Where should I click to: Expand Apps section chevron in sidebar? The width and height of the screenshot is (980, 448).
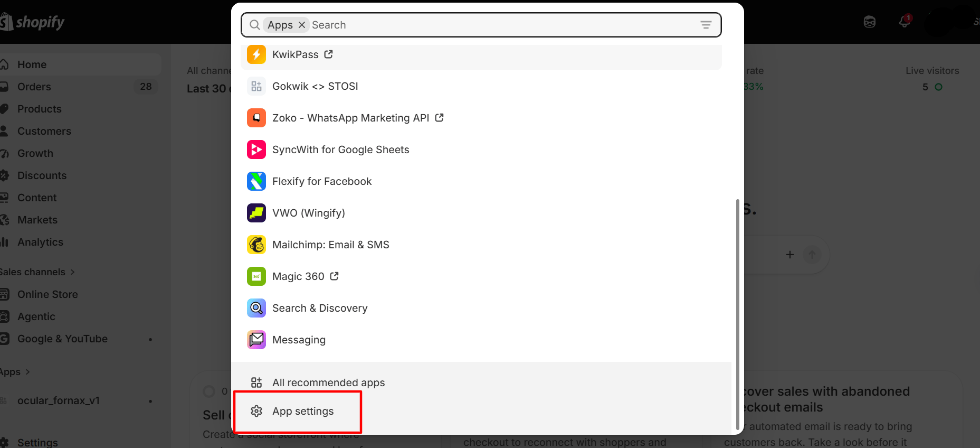(x=27, y=372)
